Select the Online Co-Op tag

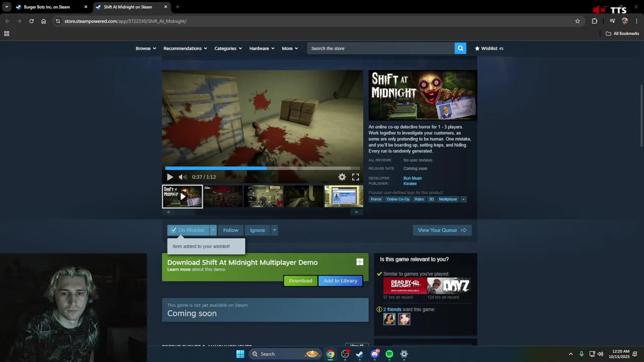pos(398,200)
